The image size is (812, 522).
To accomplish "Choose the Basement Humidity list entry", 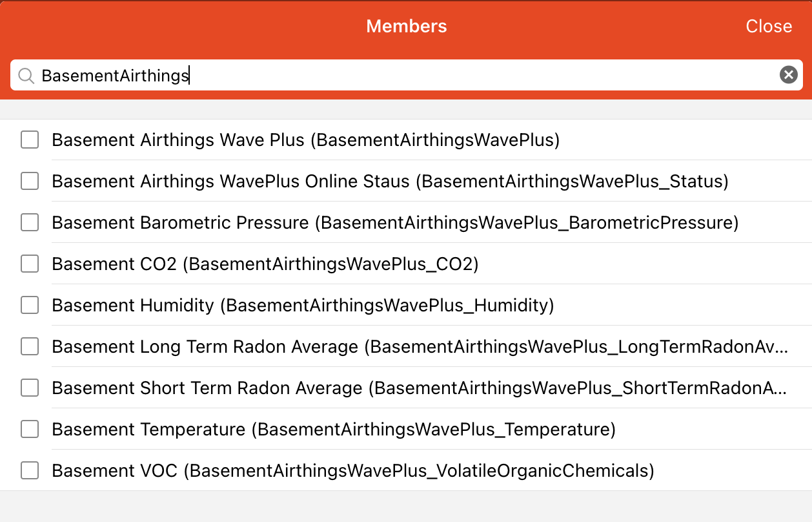I will 303,305.
